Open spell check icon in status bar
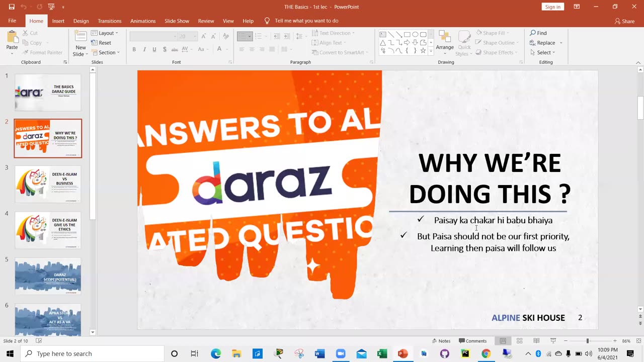 39,341
